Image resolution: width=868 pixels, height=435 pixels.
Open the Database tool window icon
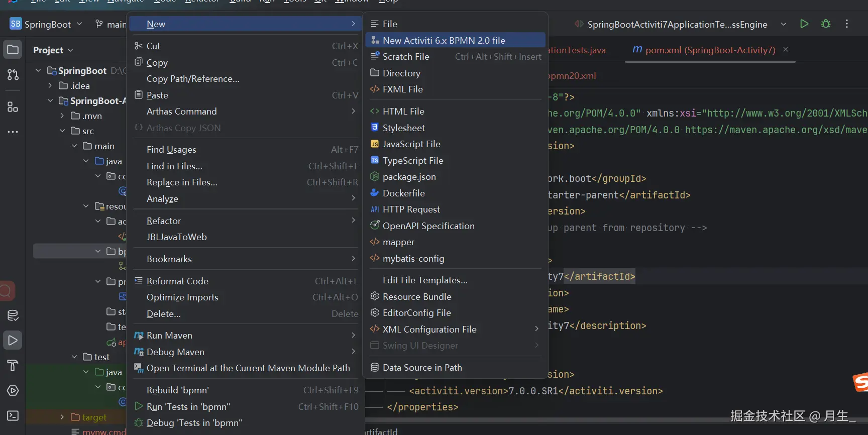coord(13,315)
